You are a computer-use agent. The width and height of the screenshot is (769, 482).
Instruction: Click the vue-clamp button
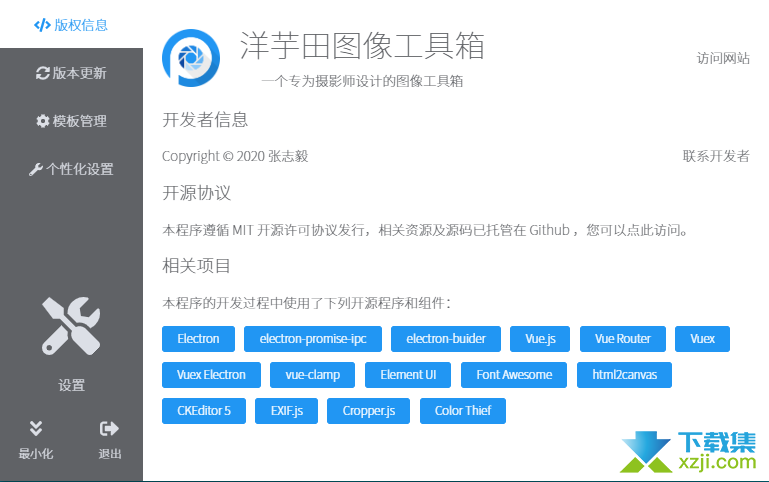[312, 375]
